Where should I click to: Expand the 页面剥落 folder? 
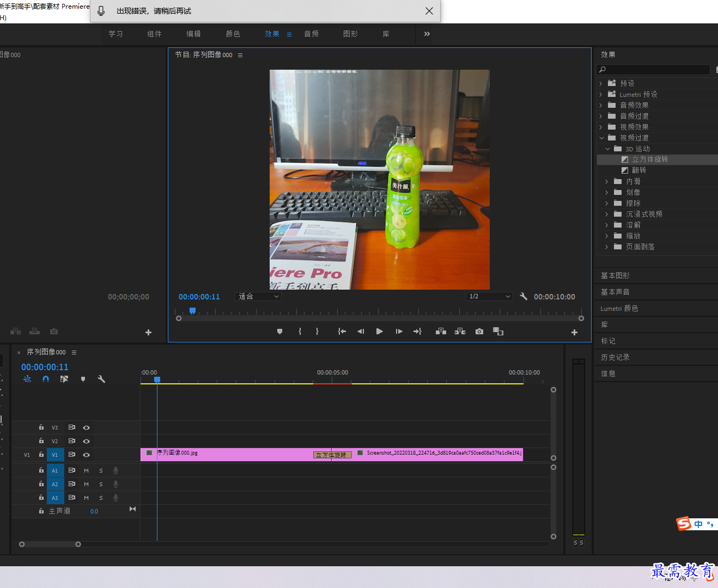(x=607, y=247)
